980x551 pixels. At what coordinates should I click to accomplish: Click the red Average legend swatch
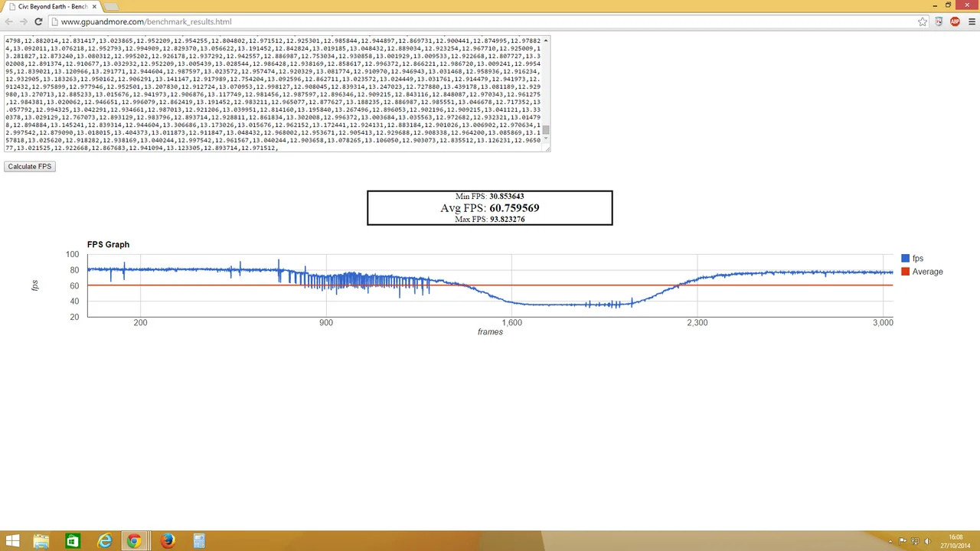click(906, 272)
